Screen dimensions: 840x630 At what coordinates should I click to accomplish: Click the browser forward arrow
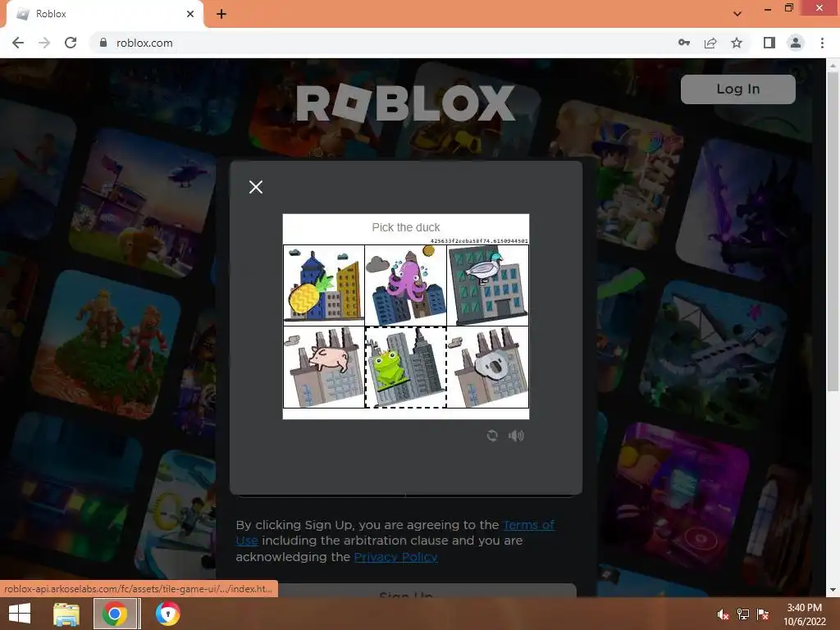coord(44,43)
